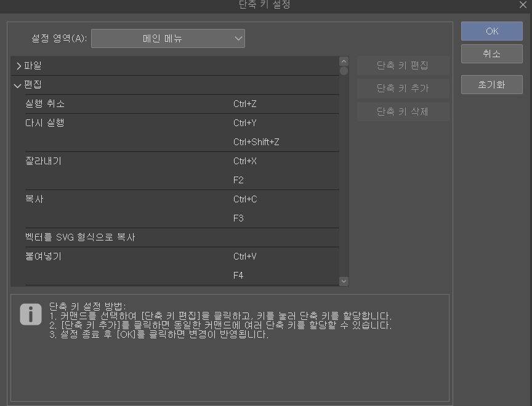Image resolution: width=532 pixels, height=406 pixels.
Task: Click the 취소 cancel button
Action: point(491,54)
